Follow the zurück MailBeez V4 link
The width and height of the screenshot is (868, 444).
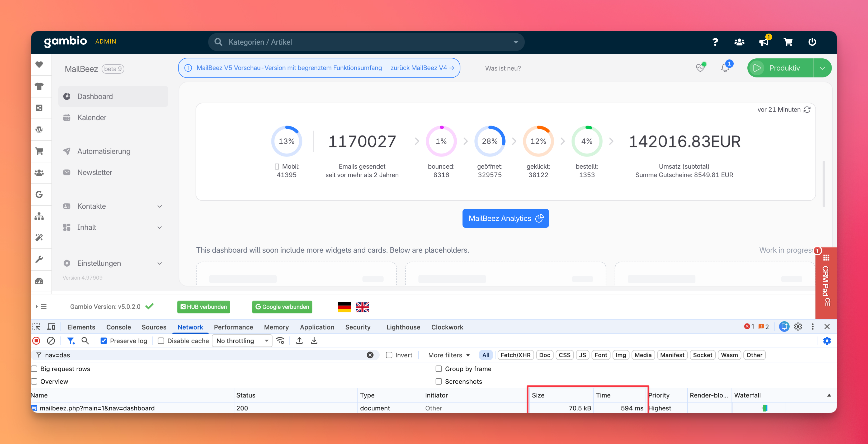pyautogui.click(x=422, y=68)
